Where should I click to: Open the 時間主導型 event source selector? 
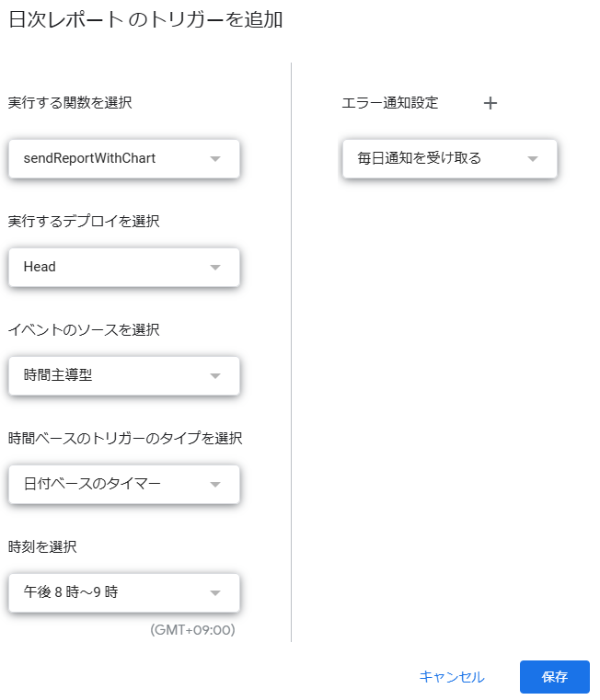pyautogui.click(x=124, y=376)
